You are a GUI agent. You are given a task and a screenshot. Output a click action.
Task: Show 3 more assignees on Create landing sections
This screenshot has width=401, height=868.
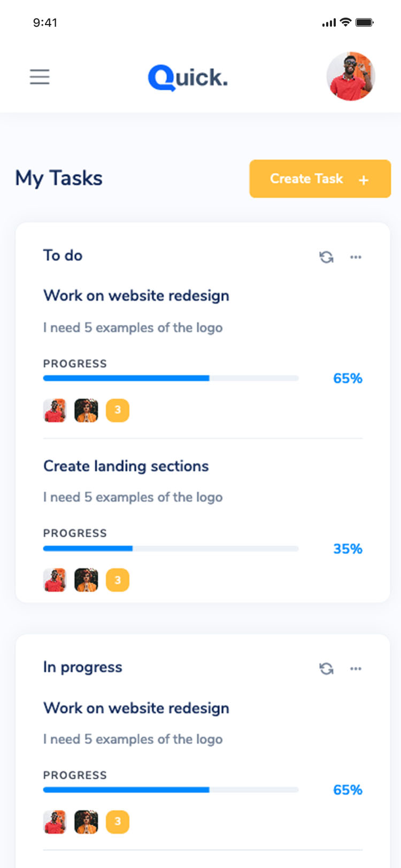(118, 580)
